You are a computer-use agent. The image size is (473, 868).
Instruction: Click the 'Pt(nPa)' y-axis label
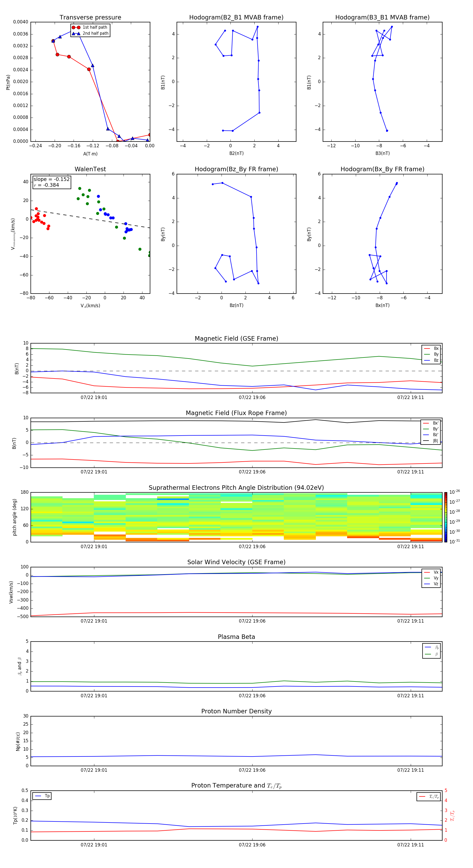tap(8, 82)
